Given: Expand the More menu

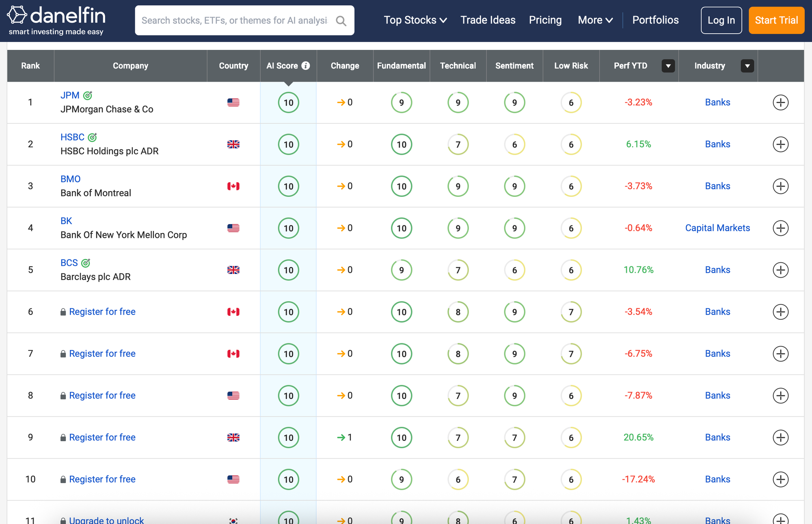Looking at the screenshot, I should [x=595, y=20].
